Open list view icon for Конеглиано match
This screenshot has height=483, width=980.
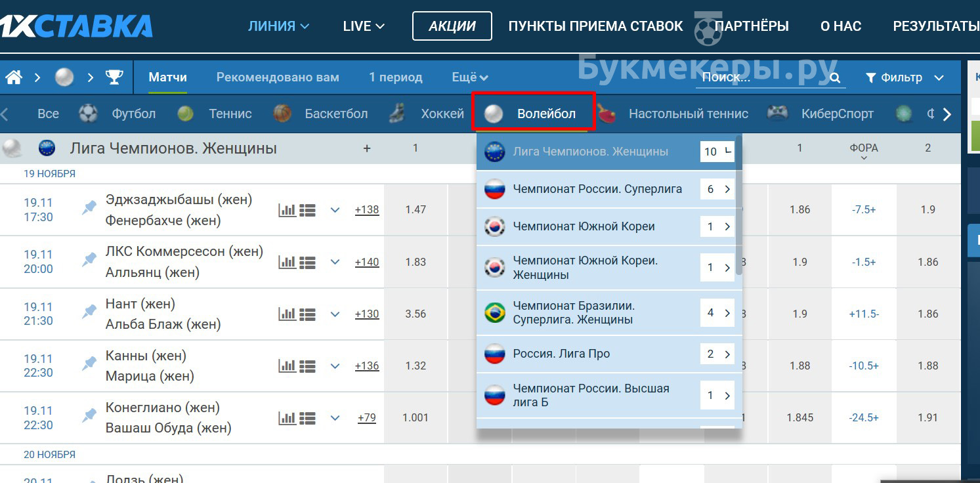pos(307,417)
